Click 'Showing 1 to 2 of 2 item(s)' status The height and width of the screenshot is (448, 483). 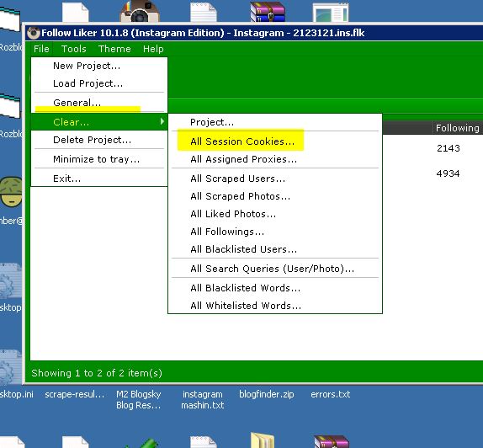point(97,373)
